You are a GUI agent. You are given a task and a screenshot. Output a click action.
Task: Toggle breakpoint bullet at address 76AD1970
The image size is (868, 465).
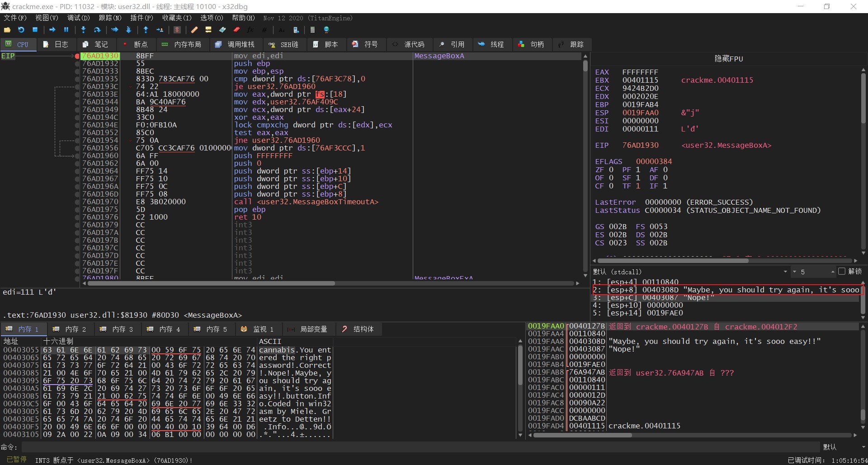(x=77, y=202)
